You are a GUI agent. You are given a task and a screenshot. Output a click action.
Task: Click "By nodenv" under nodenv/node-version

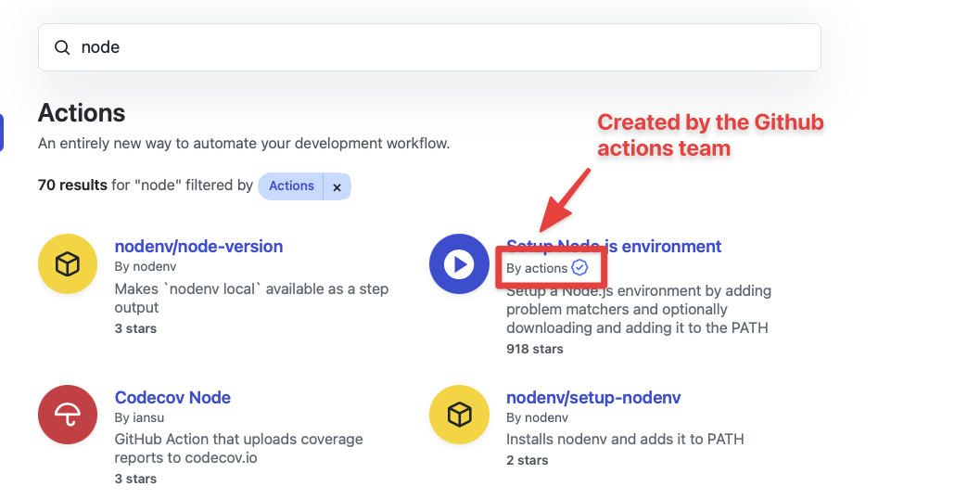tap(146, 267)
